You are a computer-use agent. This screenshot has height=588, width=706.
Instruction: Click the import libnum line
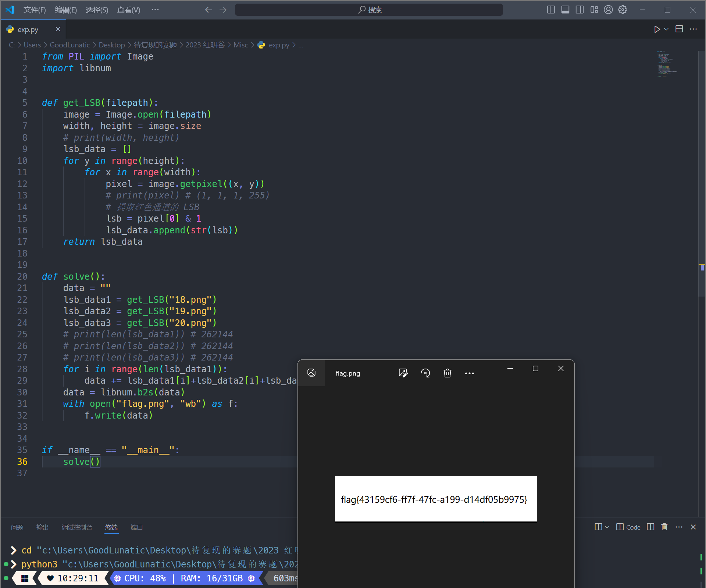(x=76, y=68)
